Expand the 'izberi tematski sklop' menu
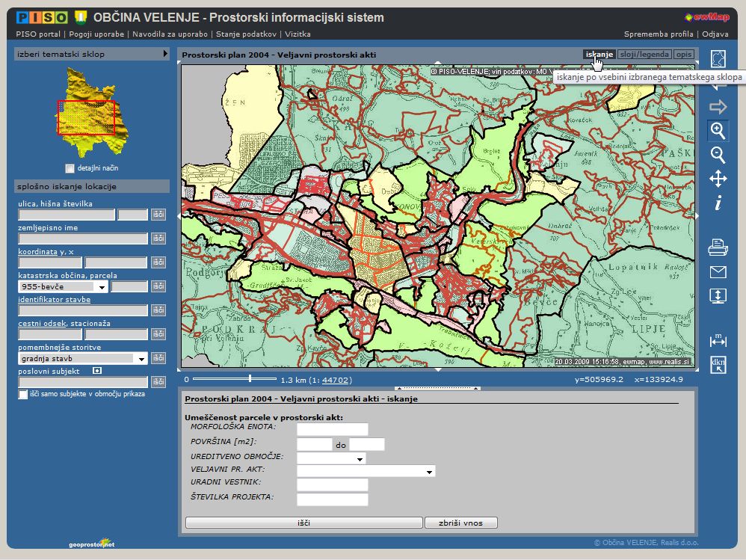 click(165, 54)
